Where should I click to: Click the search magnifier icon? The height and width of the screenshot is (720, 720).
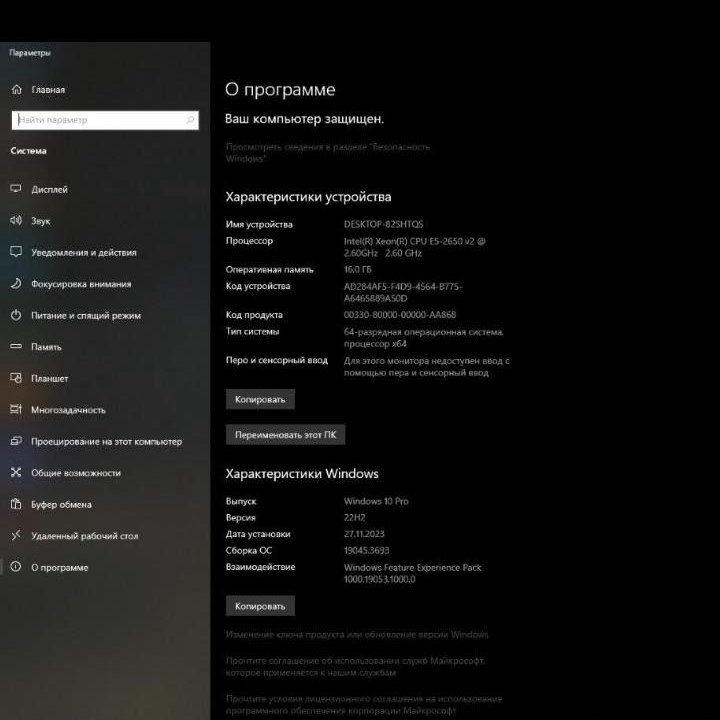click(x=190, y=120)
